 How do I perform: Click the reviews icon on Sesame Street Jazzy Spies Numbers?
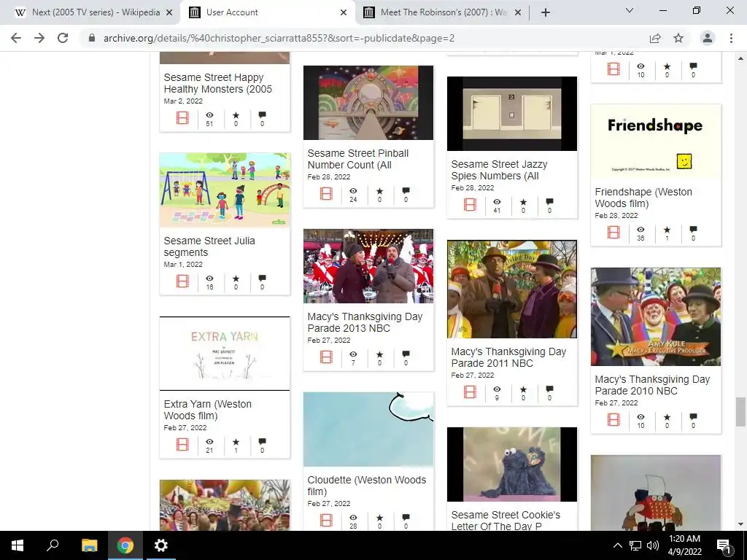tap(549, 201)
